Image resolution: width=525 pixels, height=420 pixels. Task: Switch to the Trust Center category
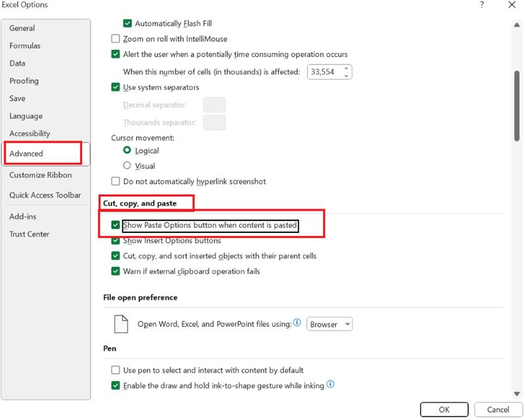point(31,234)
